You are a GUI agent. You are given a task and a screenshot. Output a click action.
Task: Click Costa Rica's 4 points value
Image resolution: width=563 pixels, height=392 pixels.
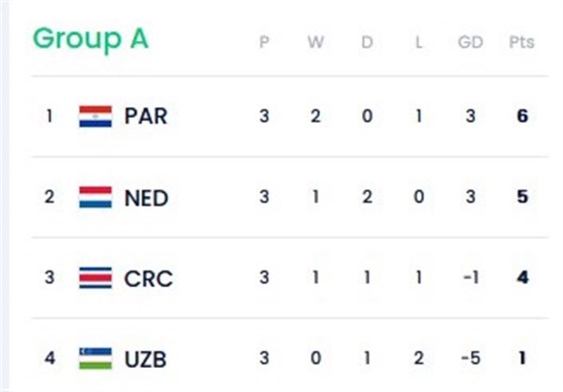521,278
